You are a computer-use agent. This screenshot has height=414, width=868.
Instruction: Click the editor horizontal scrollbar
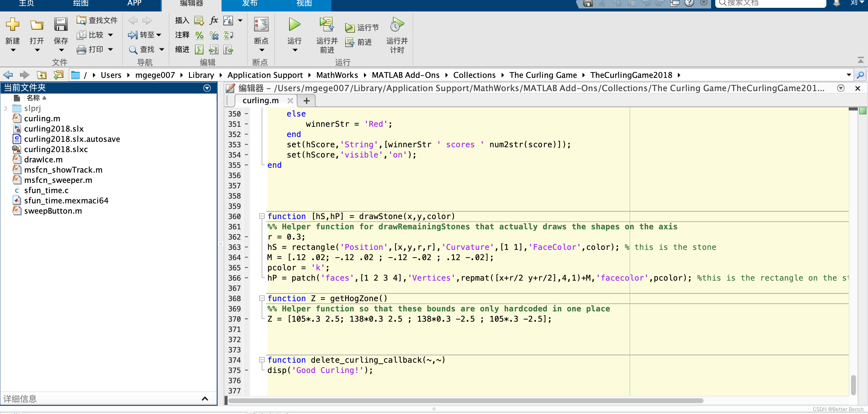click(x=465, y=400)
